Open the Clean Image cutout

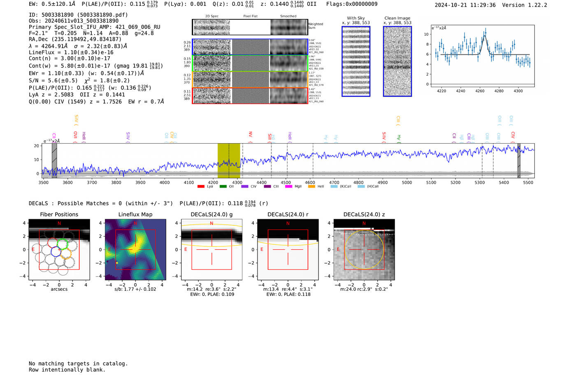click(x=397, y=61)
